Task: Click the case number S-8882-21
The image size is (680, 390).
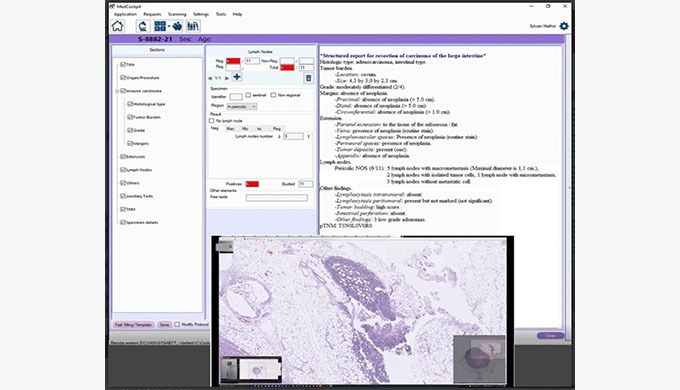Action: point(155,39)
